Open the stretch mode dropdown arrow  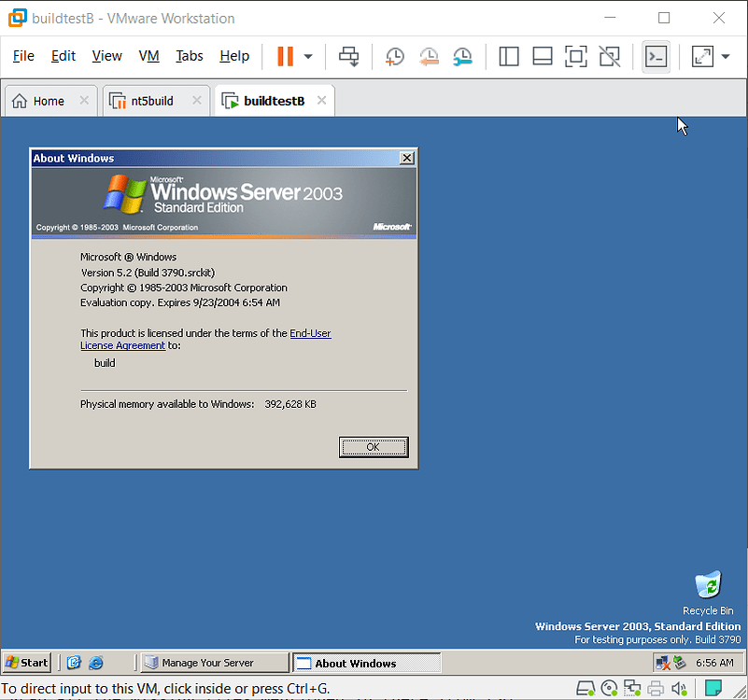(725, 57)
